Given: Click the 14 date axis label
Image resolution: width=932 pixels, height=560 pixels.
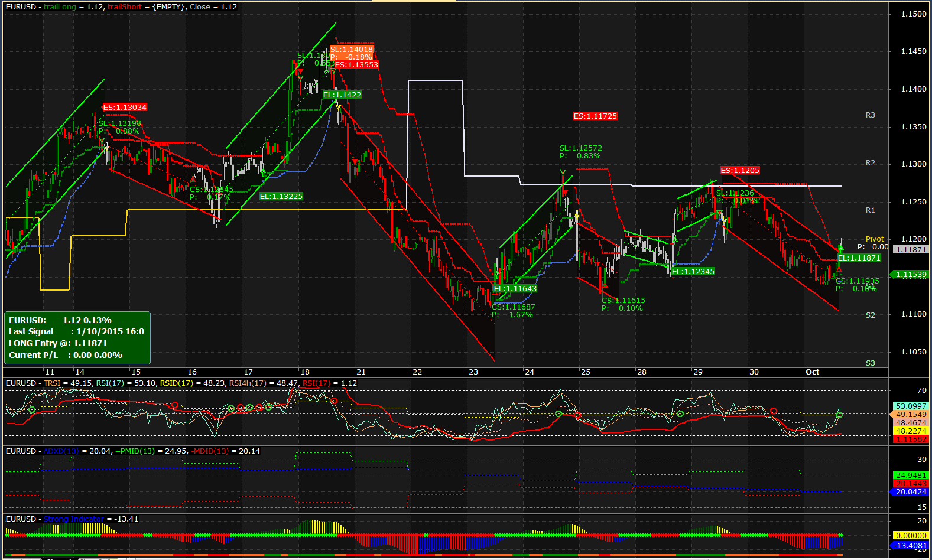Looking at the screenshot, I should point(80,372).
